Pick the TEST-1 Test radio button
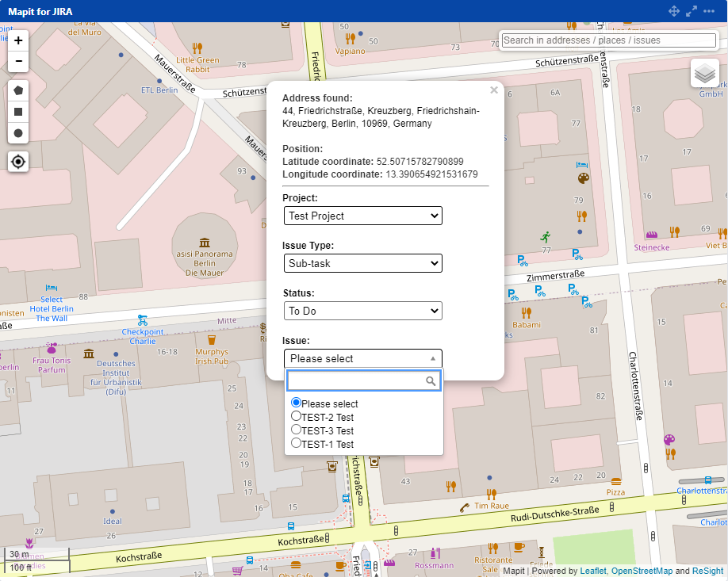Screen dimensions: 728x581 [297, 444]
